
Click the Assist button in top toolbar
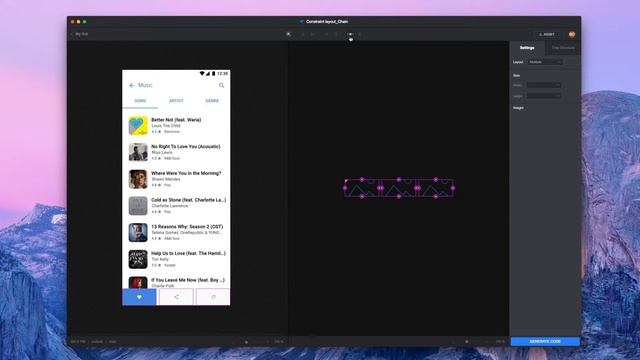tap(547, 34)
